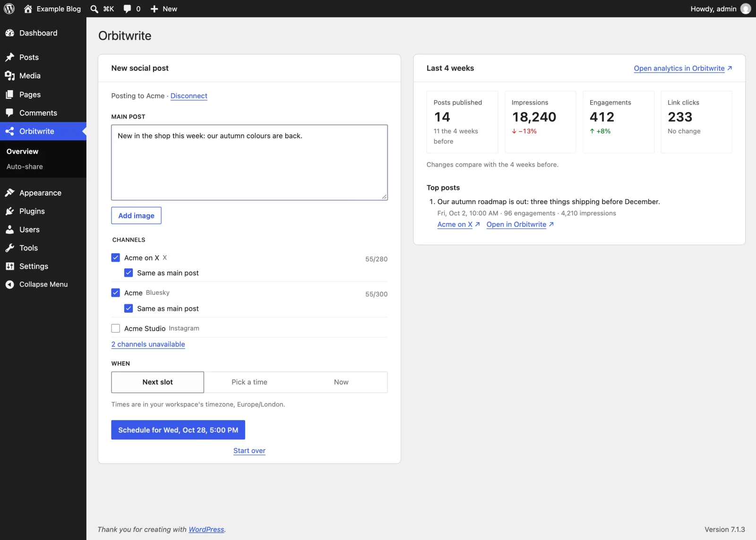Open the Pages icon in sidebar
This screenshot has height=540, width=756.
click(9, 94)
